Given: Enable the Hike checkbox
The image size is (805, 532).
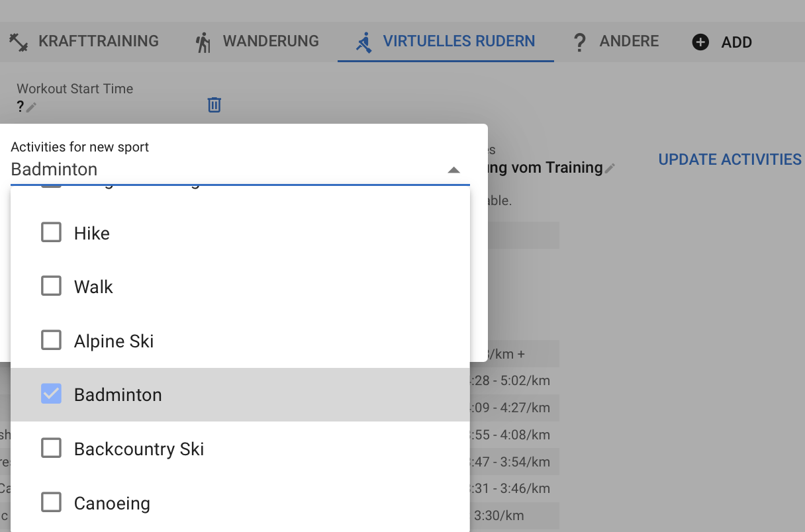Looking at the screenshot, I should (x=51, y=232).
